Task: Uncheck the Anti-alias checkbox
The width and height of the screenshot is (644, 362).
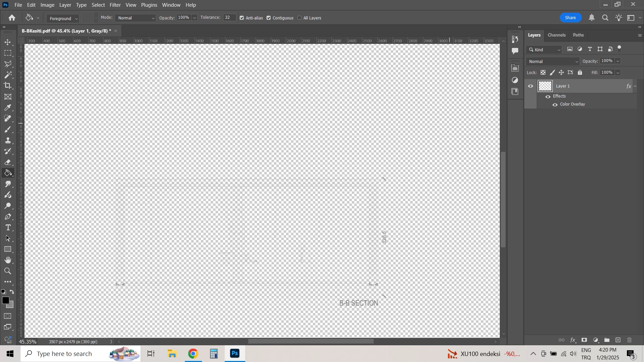Action: coord(242,18)
